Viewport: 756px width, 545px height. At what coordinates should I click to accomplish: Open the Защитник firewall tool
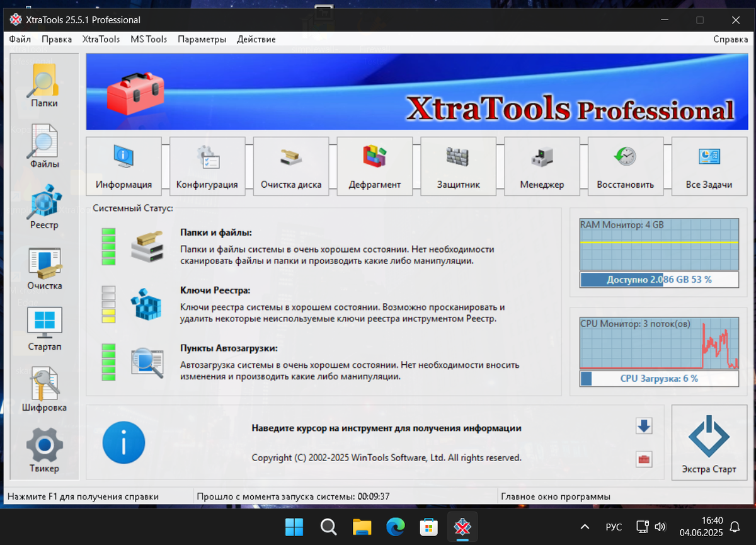459,166
